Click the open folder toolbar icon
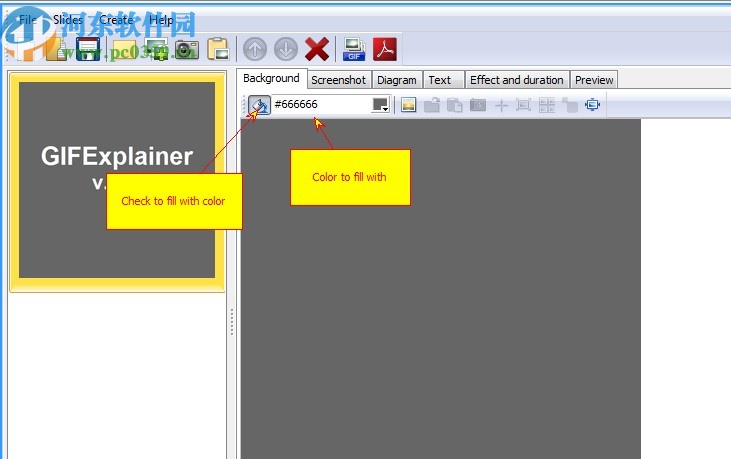Viewport: 731px width, 459px height. pos(56,49)
